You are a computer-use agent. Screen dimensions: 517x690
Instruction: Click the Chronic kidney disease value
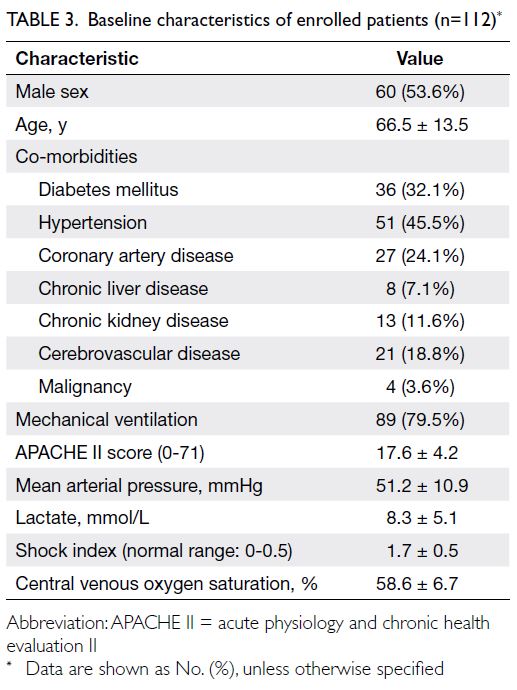click(x=420, y=321)
